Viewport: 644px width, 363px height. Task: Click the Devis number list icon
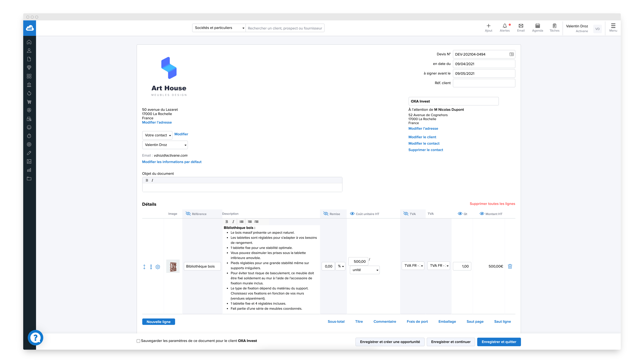pos(511,54)
